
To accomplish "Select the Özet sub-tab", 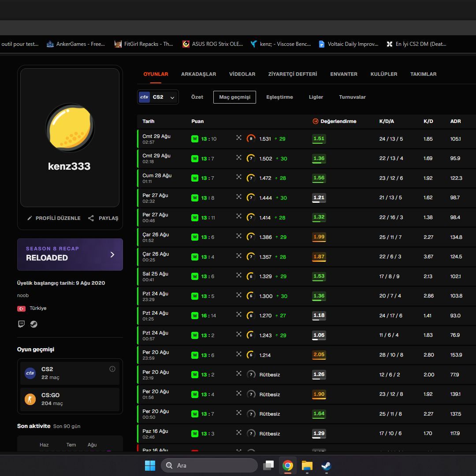I will click(197, 97).
